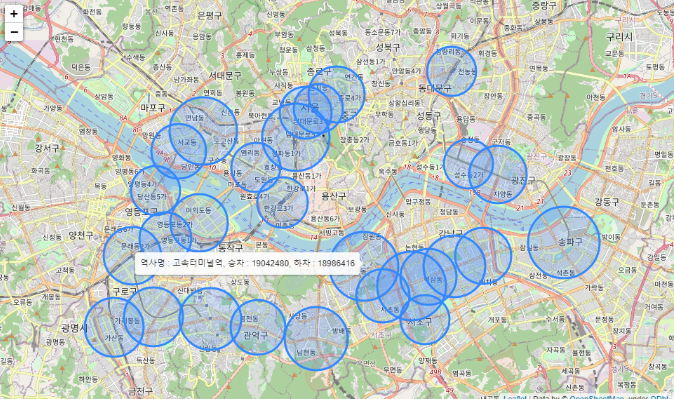Screen dimensions: 674x399
Task: Select the circle around 전농동 in 동대문구
Action: coord(451,71)
